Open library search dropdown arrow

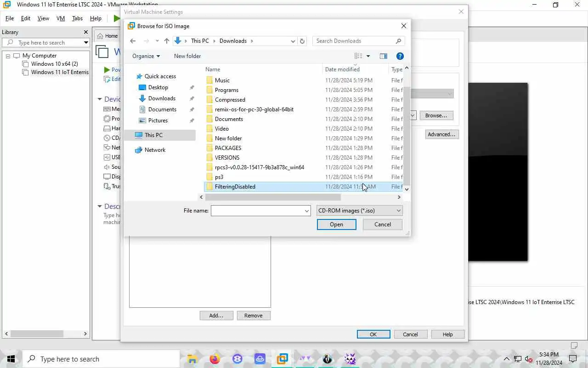coord(86,43)
